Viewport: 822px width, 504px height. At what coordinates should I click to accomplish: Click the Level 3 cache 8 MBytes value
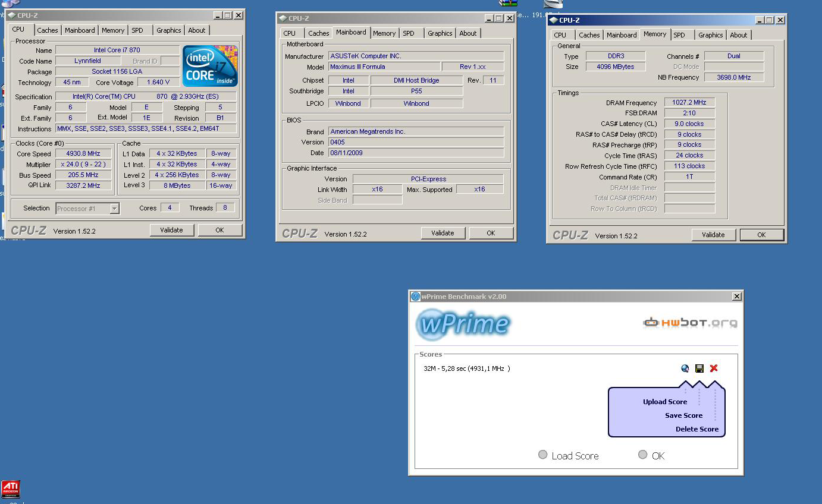(177, 185)
